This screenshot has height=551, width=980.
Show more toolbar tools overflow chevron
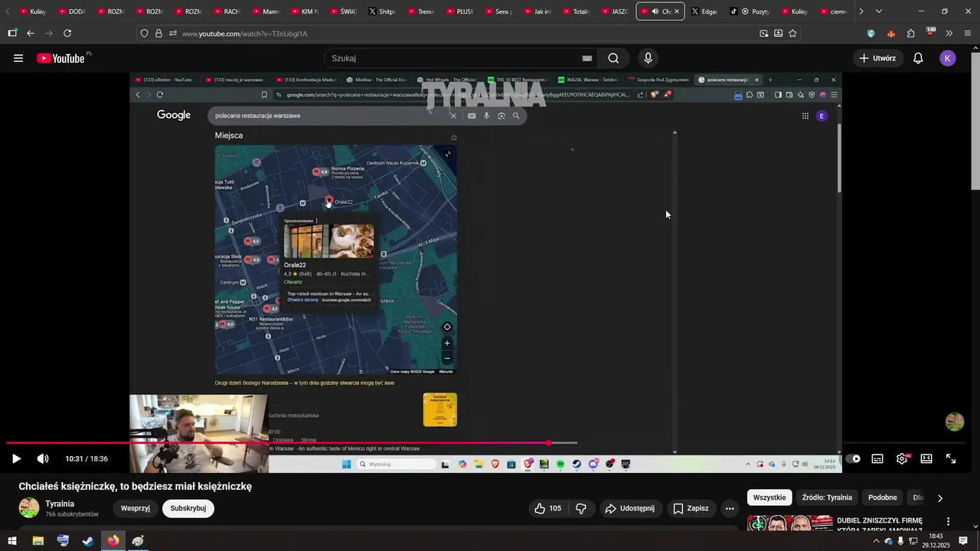click(949, 34)
